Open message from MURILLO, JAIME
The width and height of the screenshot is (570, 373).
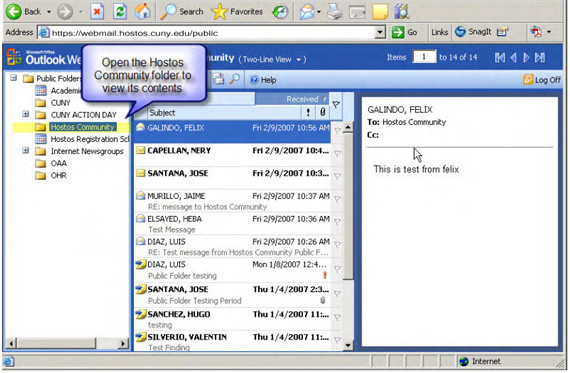(232, 200)
